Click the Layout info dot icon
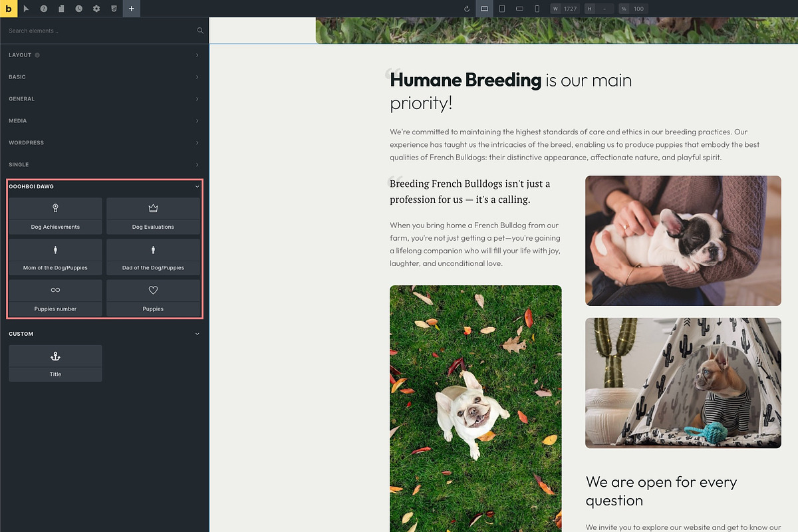The height and width of the screenshot is (532, 798). [37, 55]
